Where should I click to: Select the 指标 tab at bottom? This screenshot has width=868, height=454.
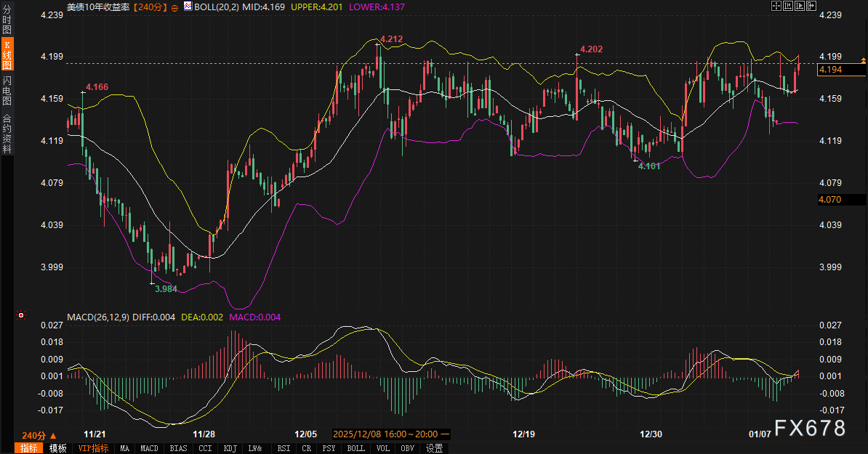[x=29, y=448]
